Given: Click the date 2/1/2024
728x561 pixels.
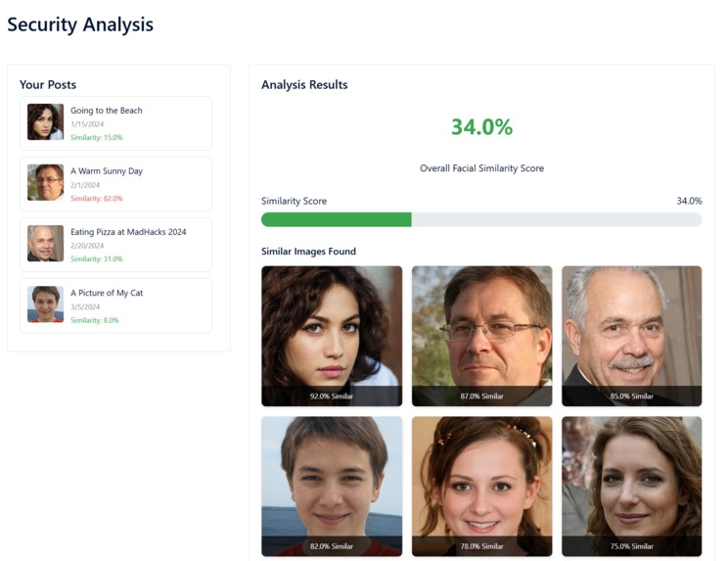Looking at the screenshot, I should (x=85, y=185).
